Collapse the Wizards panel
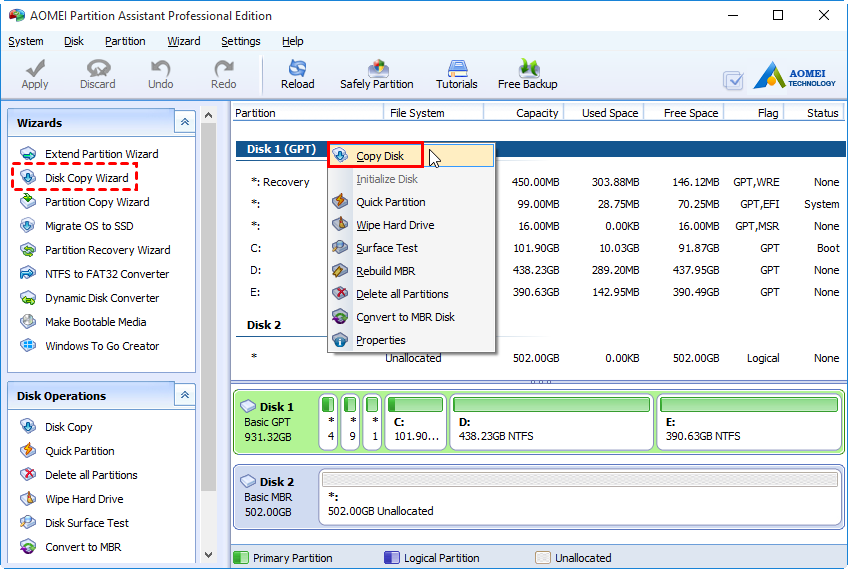The image size is (848, 569). (184, 122)
